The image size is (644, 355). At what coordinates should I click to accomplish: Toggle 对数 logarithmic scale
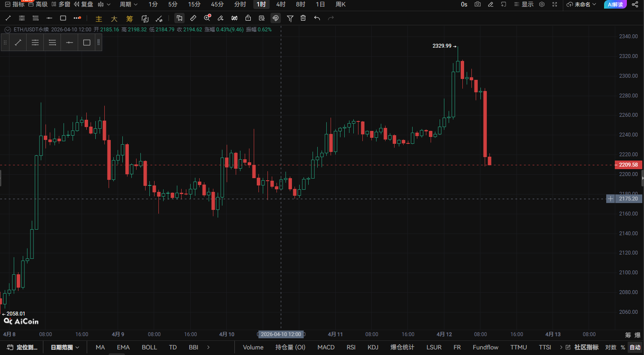point(611,347)
